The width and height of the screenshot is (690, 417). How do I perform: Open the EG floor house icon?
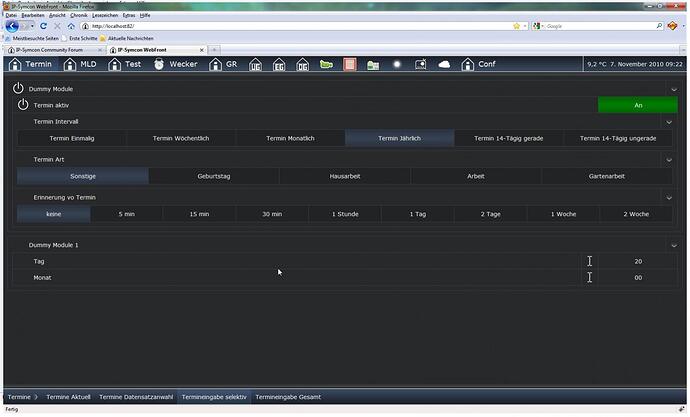pos(279,65)
